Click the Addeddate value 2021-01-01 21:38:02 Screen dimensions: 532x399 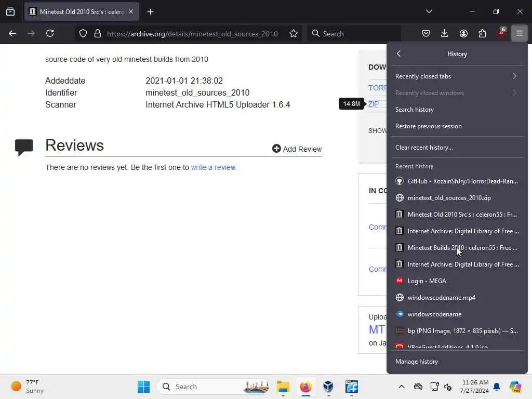tap(184, 81)
